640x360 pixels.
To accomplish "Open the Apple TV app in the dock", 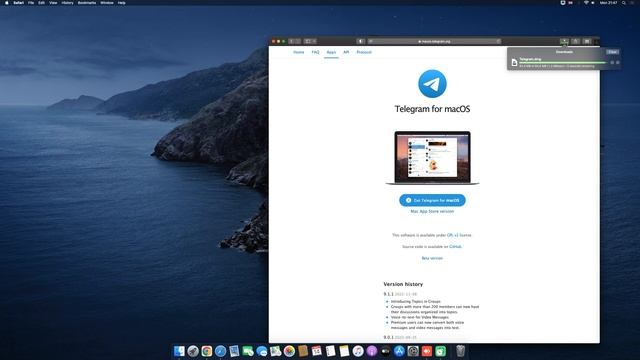I will (x=386, y=351).
